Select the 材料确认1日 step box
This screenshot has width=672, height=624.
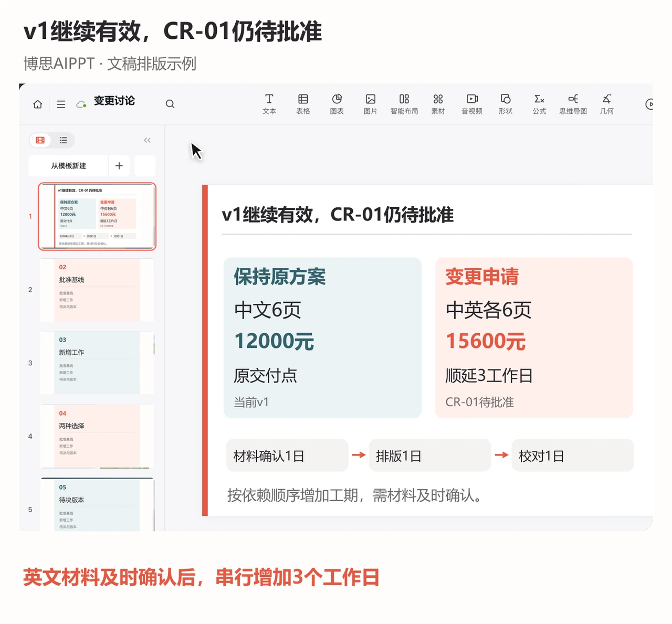click(x=287, y=456)
